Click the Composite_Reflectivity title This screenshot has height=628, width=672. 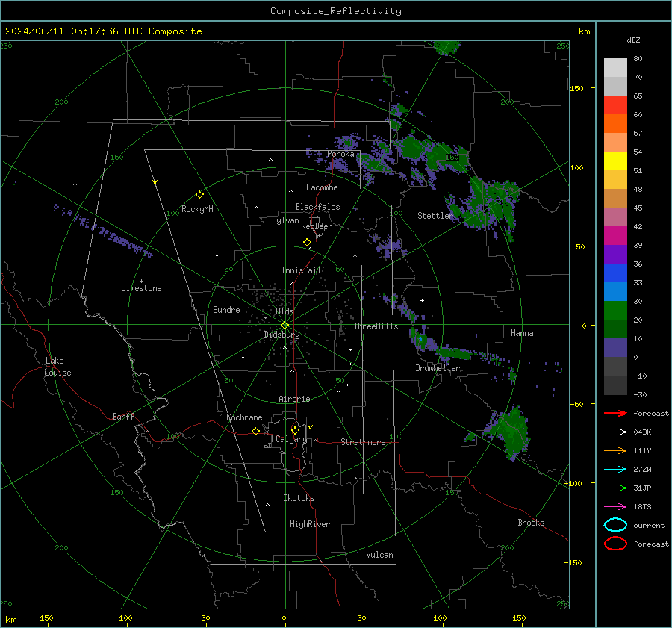335,11
